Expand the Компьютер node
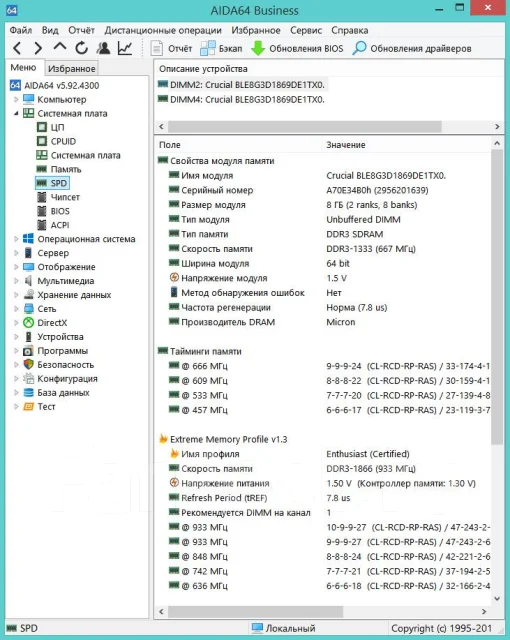The image size is (510, 640). pos(16,99)
